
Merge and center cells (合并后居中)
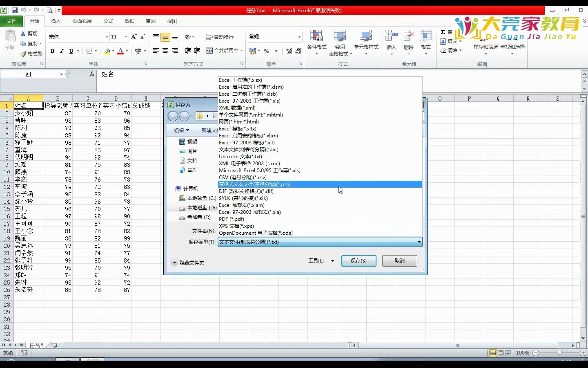click(223, 51)
